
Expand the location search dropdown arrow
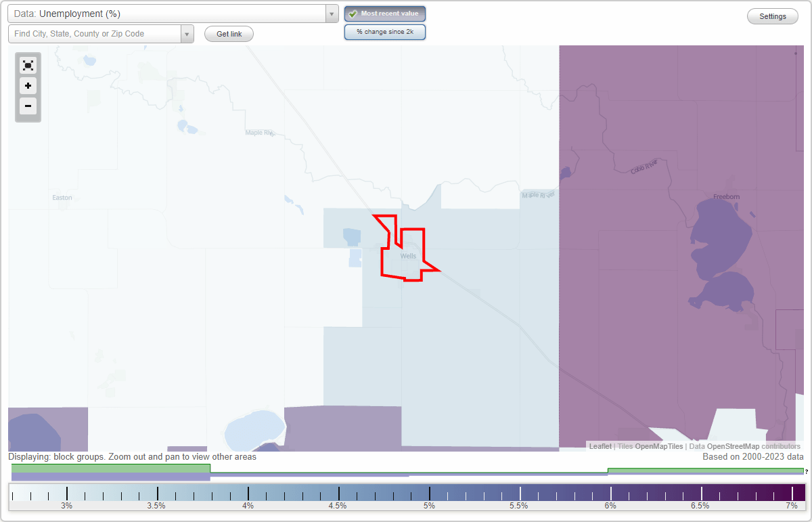[x=187, y=32]
